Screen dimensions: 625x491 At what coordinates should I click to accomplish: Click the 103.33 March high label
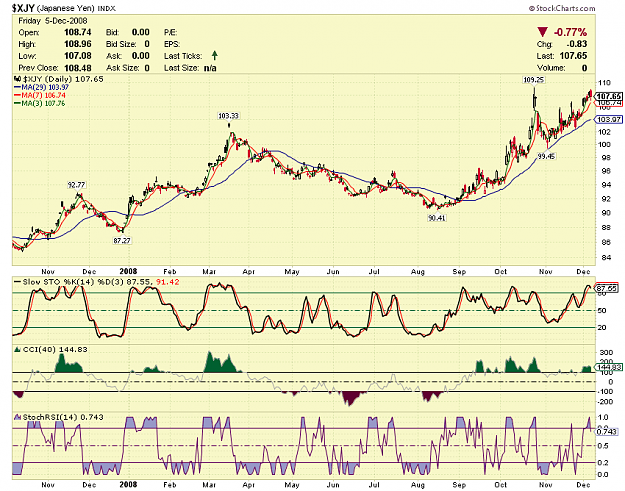[228, 116]
